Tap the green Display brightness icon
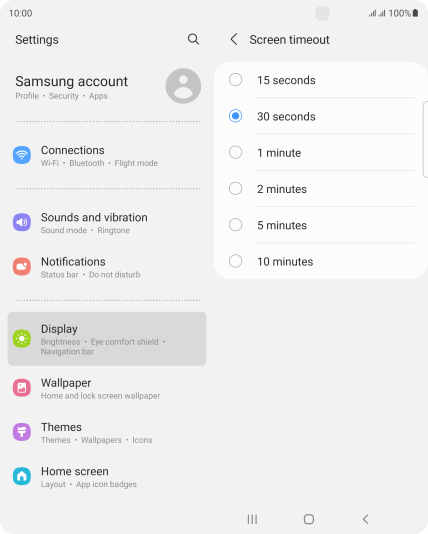The height and width of the screenshot is (534, 428). click(22, 339)
